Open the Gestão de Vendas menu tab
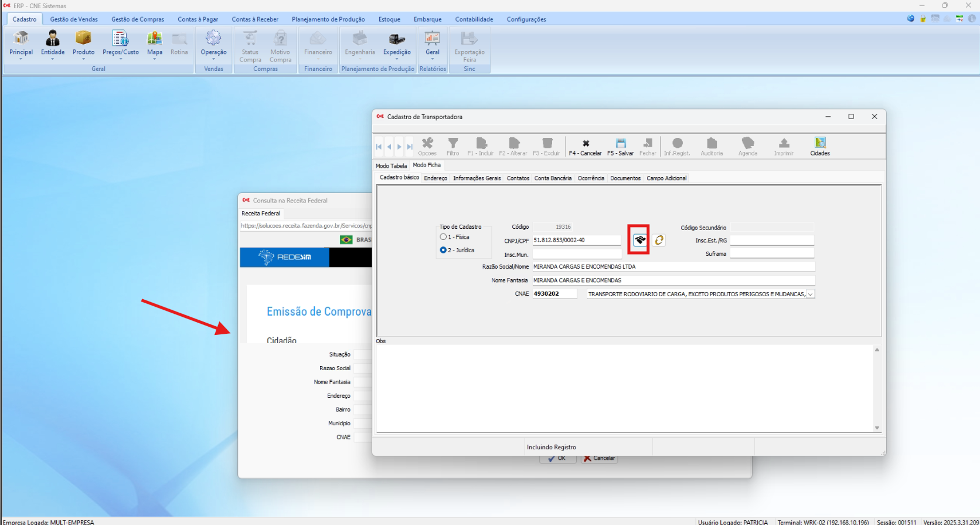 74,19
